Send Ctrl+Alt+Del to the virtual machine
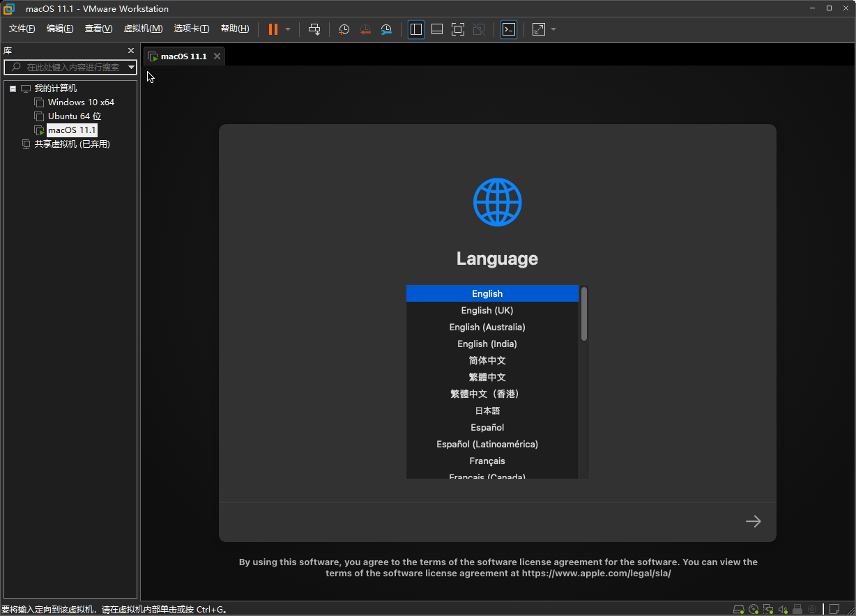This screenshot has width=856, height=616. 314,29
